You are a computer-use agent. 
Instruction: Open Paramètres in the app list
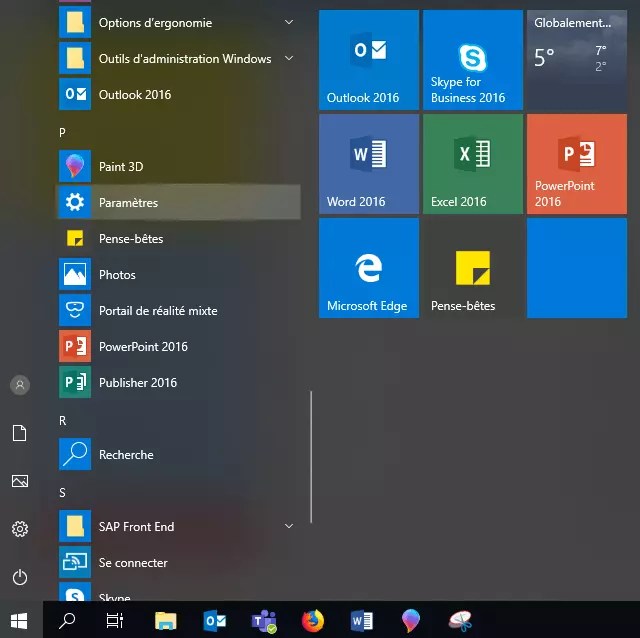tap(180, 202)
